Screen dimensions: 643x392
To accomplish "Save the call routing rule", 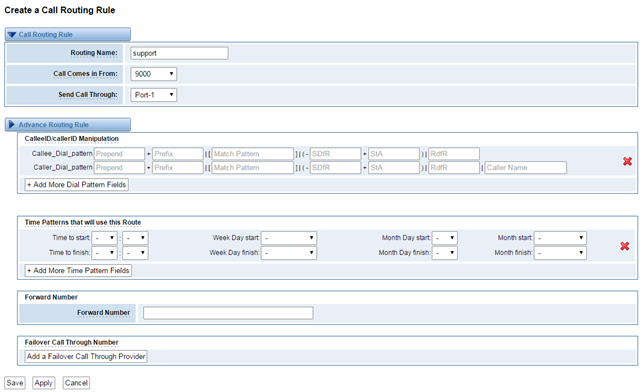I will tap(15, 383).
